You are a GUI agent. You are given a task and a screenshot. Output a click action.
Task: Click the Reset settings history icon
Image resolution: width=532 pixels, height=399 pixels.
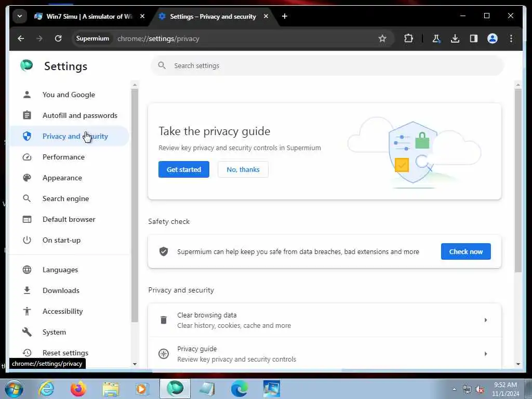27,353
